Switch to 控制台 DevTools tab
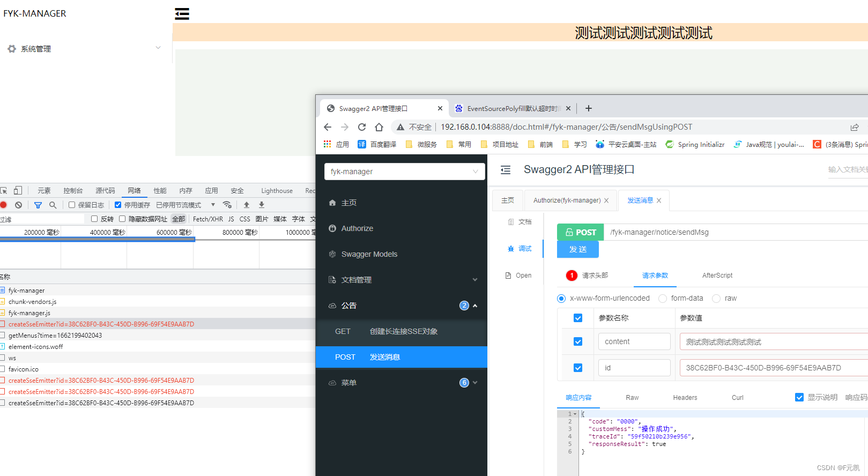 [73, 190]
